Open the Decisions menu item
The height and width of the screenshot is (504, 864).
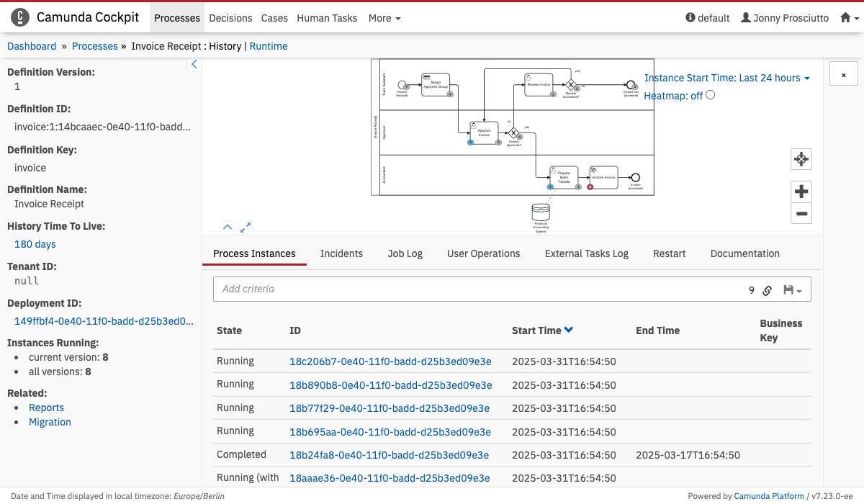(230, 18)
